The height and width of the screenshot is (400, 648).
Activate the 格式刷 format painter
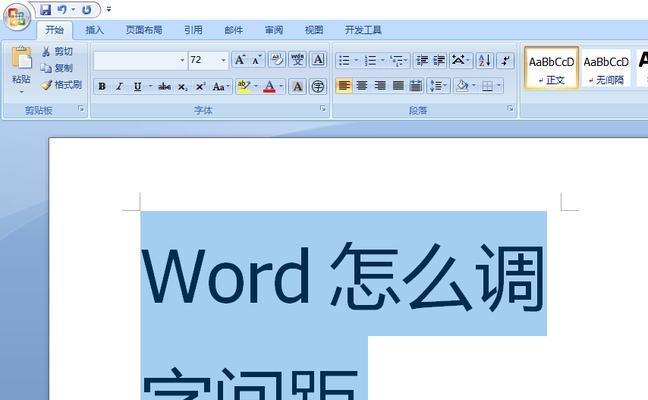pos(61,85)
